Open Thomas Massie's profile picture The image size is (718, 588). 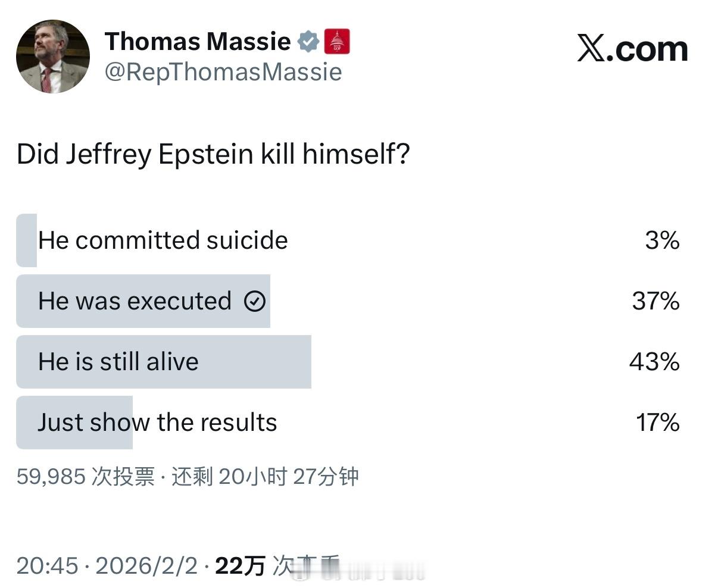[52, 57]
